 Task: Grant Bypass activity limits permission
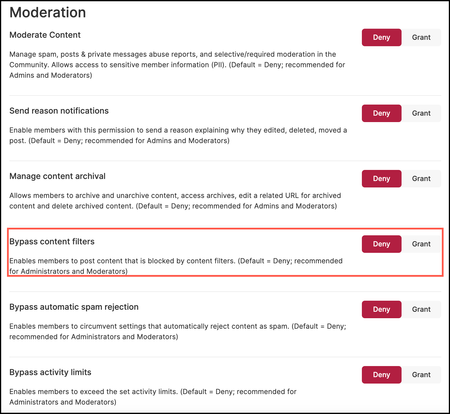[x=421, y=375]
